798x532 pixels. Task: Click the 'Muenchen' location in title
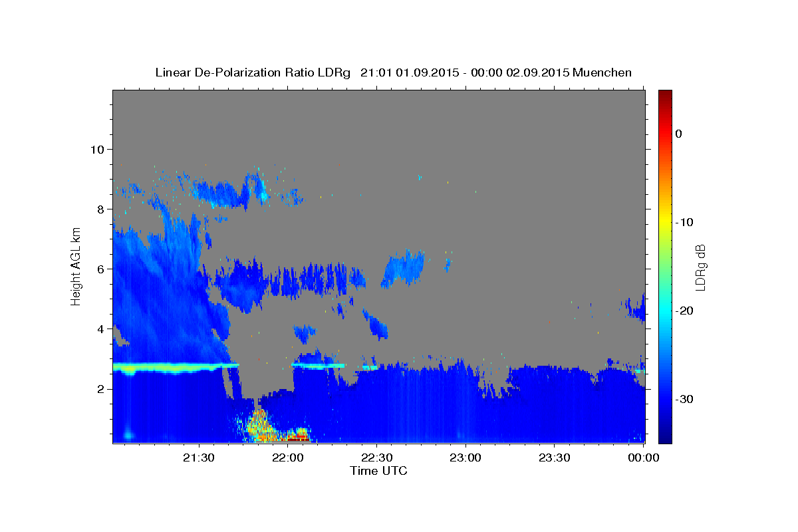click(602, 72)
